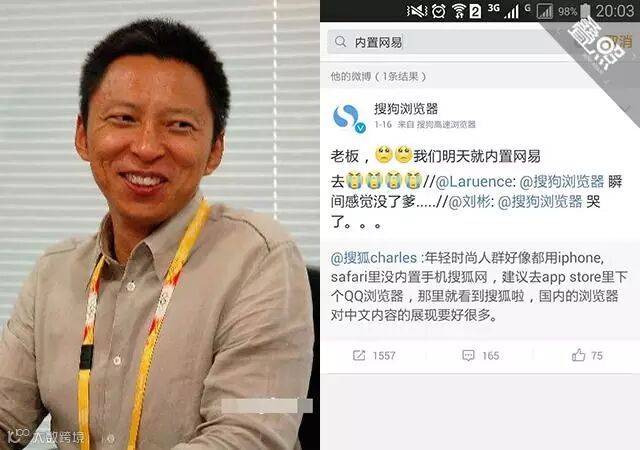Viewport: 640px width, 450px height.
Task: Tap the alarm clock status icon
Action: [439, 11]
